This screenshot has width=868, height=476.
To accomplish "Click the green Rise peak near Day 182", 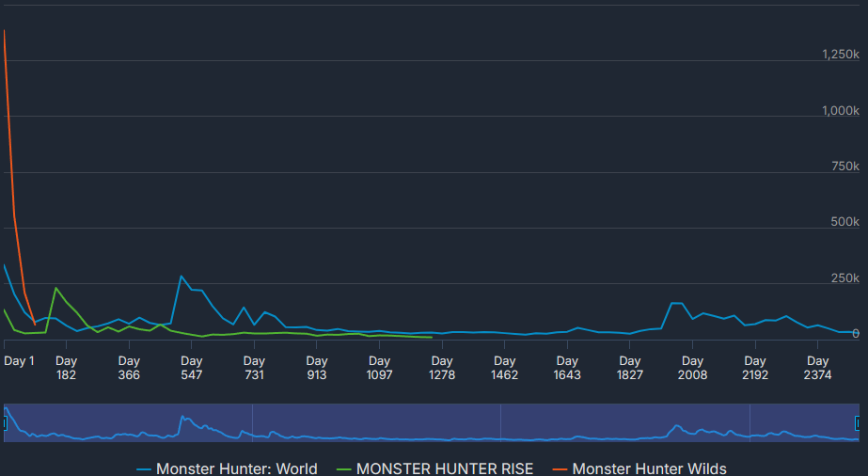I will click(x=55, y=288).
